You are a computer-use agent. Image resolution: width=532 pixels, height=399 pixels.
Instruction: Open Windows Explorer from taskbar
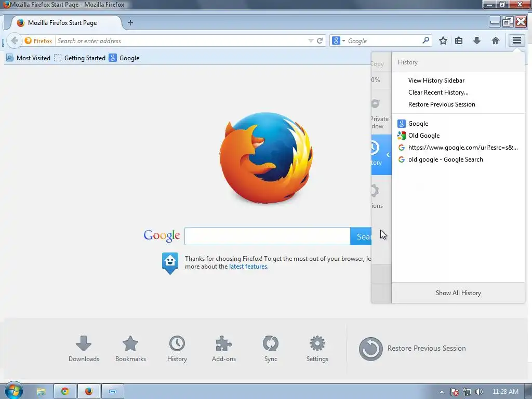click(x=41, y=392)
